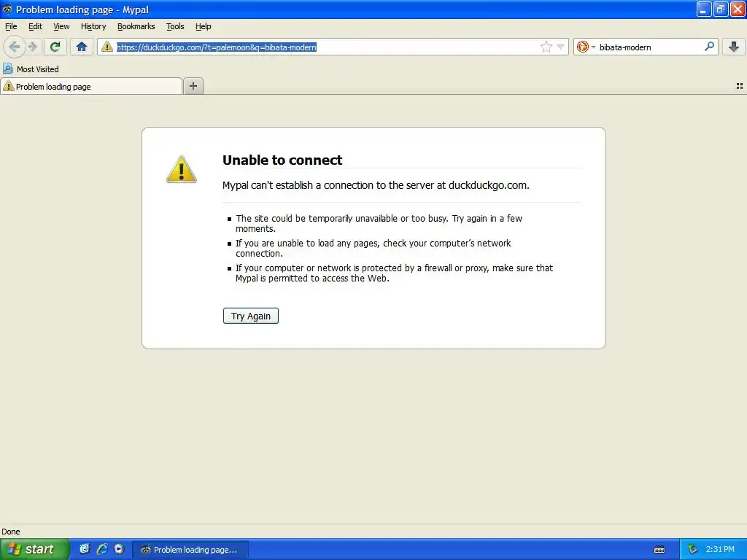Click the warning site identity icon in address bar

point(107,47)
